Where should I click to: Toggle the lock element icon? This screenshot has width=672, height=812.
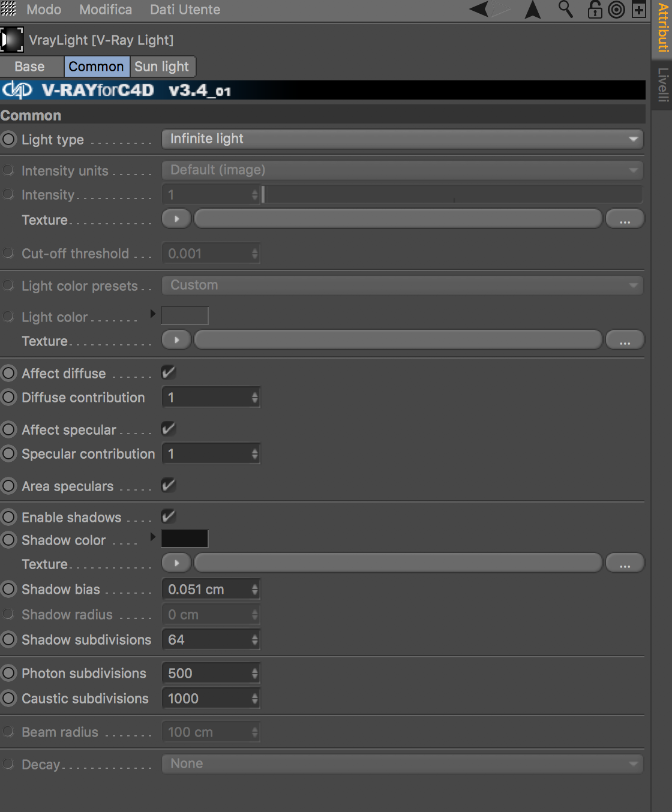coord(595,10)
